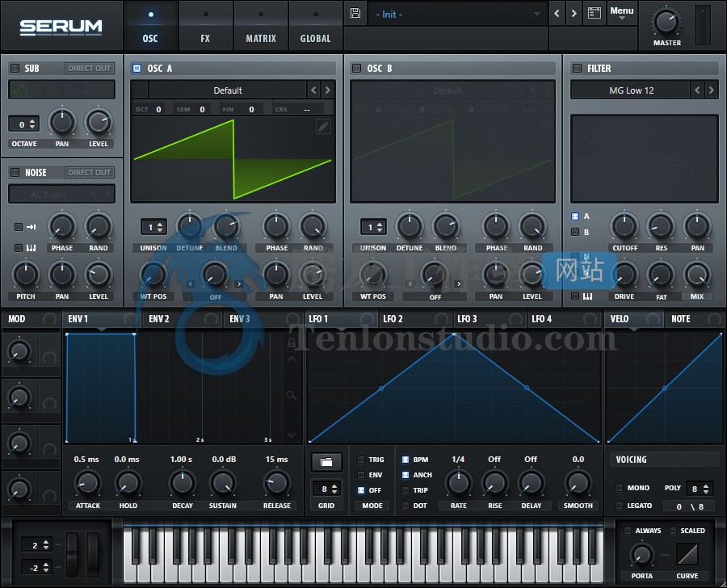The height and width of the screenshot is (588, 727).
Task: Click the filter keytrack piano icon
Action: click(587, 296)
